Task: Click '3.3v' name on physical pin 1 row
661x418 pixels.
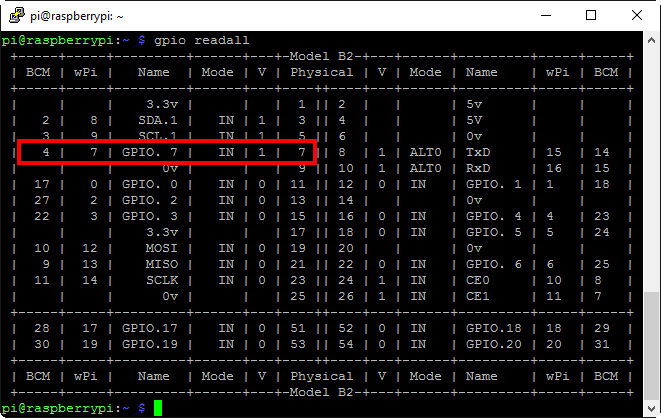Action: [x=161, y=104]
